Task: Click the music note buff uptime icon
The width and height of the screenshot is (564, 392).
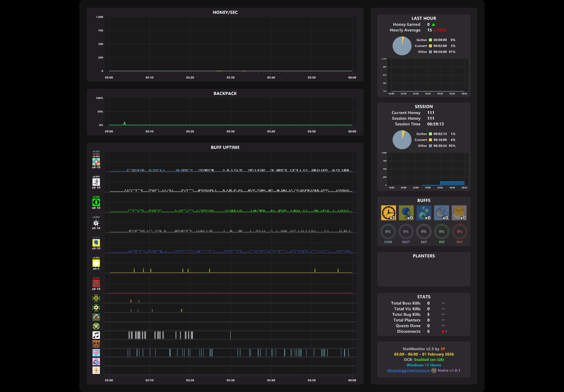Action: [96, 335]
